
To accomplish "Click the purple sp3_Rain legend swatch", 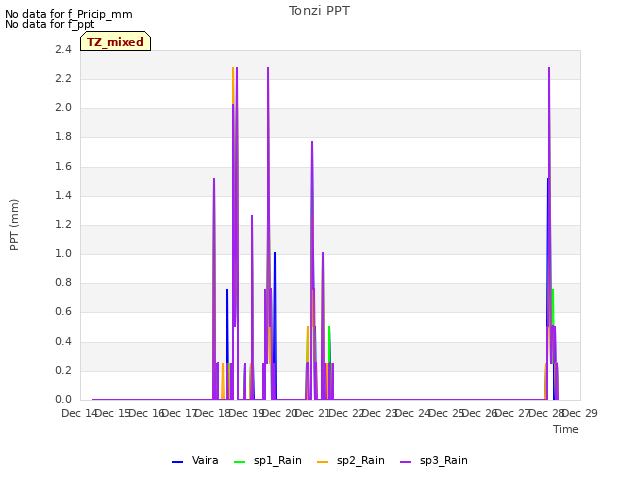I will (406, 462).
